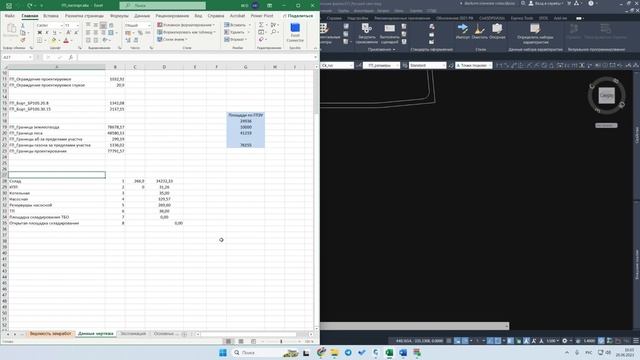Click the AutoCAD sign-in account button
Screen dimensions: 640x360
coord(546,3)
